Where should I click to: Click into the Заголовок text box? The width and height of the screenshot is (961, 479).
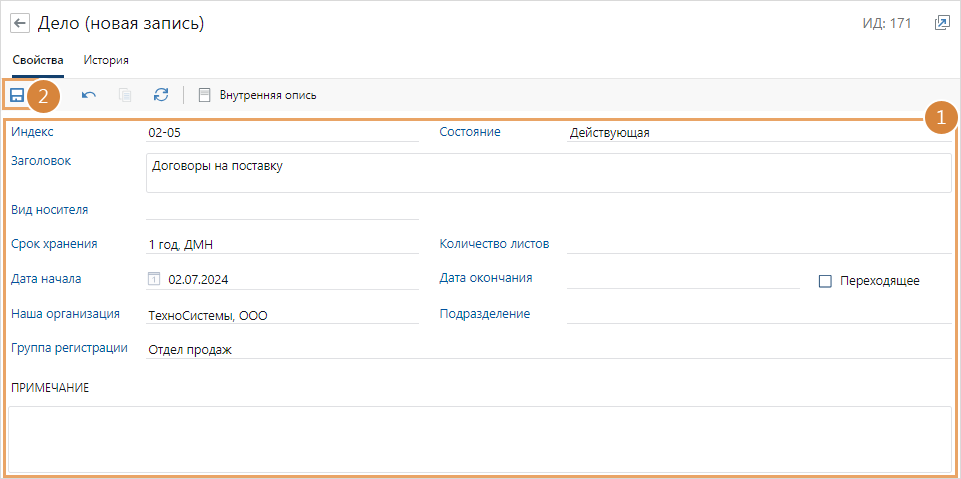(548, 172)
